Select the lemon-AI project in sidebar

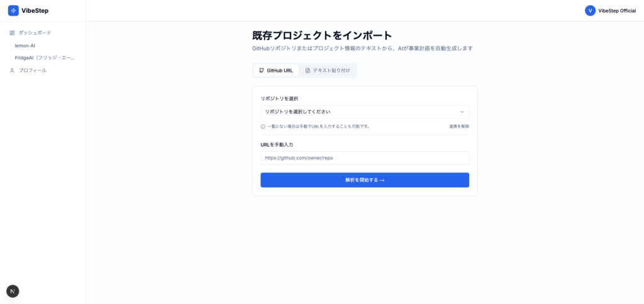point(25,45)
